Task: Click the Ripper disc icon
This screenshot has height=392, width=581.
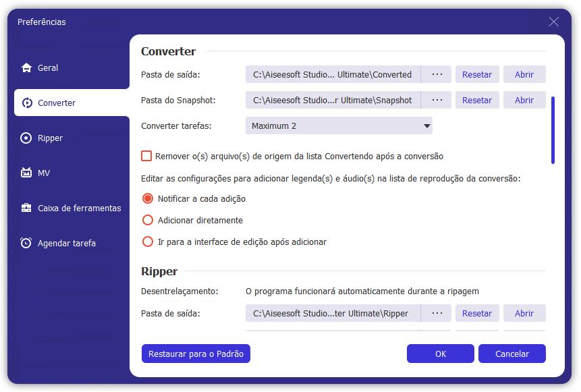Action: tap(26, 138)
